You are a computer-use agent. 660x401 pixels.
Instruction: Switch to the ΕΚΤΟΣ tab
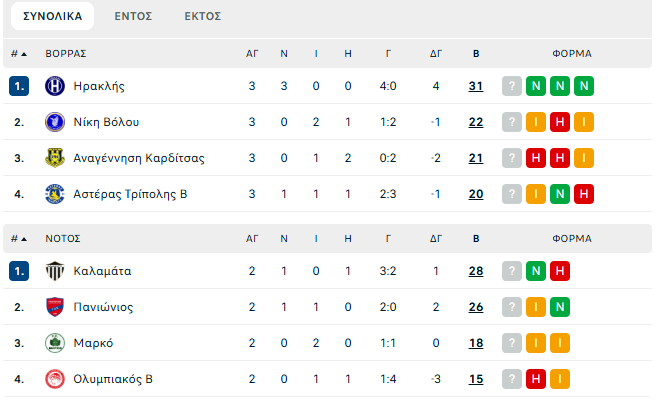point(203,16)
